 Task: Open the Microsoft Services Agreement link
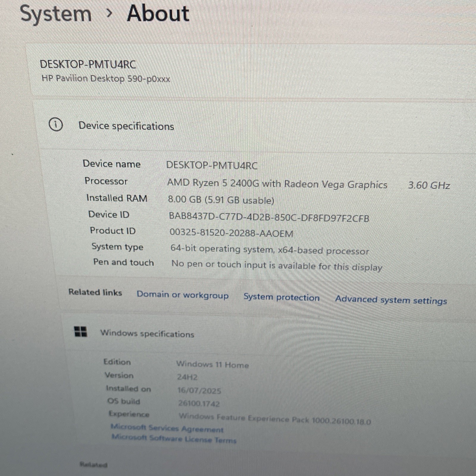click(x=167, y=428)
